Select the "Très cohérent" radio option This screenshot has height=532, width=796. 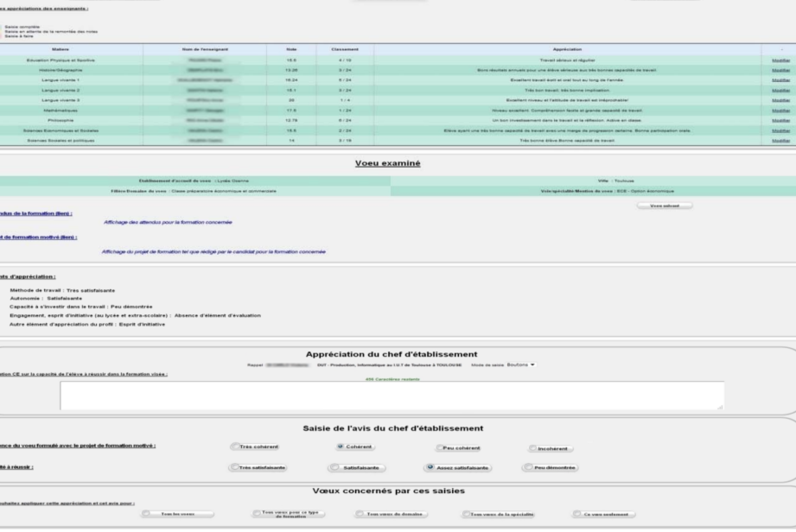[x=236, y=446]
